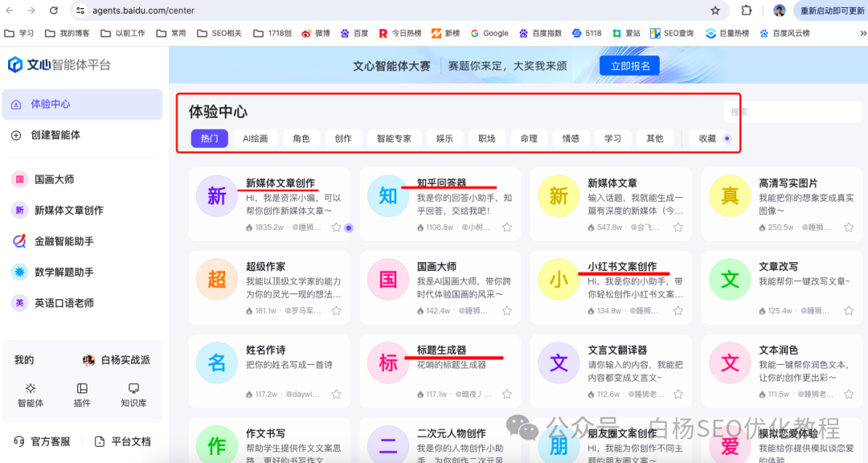Screen dimensions: 868x463
Task: Open 金融智能助手 in sidebar
Action: pos(82,241)
